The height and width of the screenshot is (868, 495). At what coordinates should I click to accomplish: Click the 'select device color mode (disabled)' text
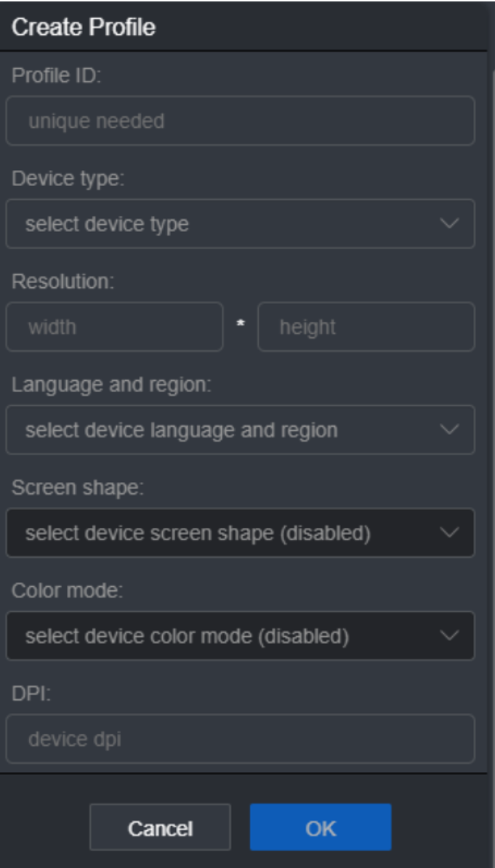click(x=187, y=636)
